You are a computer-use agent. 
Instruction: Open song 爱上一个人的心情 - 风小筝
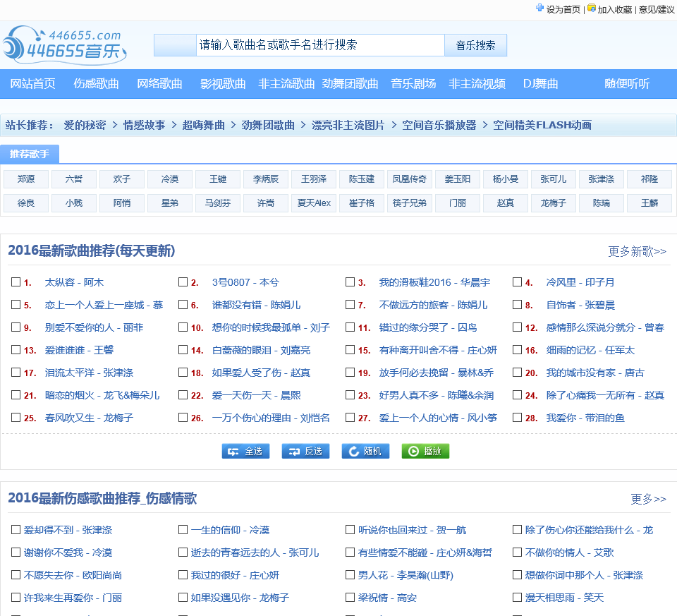coord(438,418)
